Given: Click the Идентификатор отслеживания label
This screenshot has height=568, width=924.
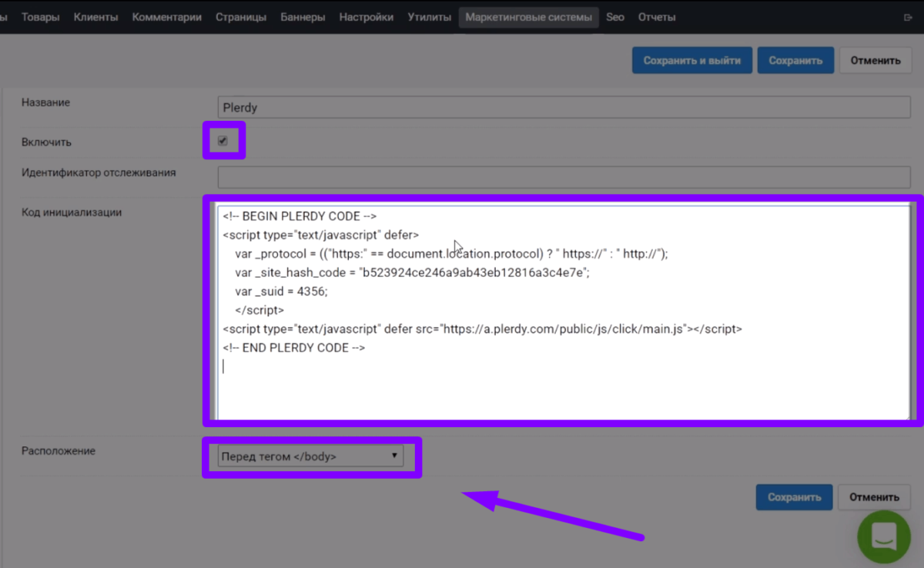Looking at the screenshot, I should tap(99, 172).
